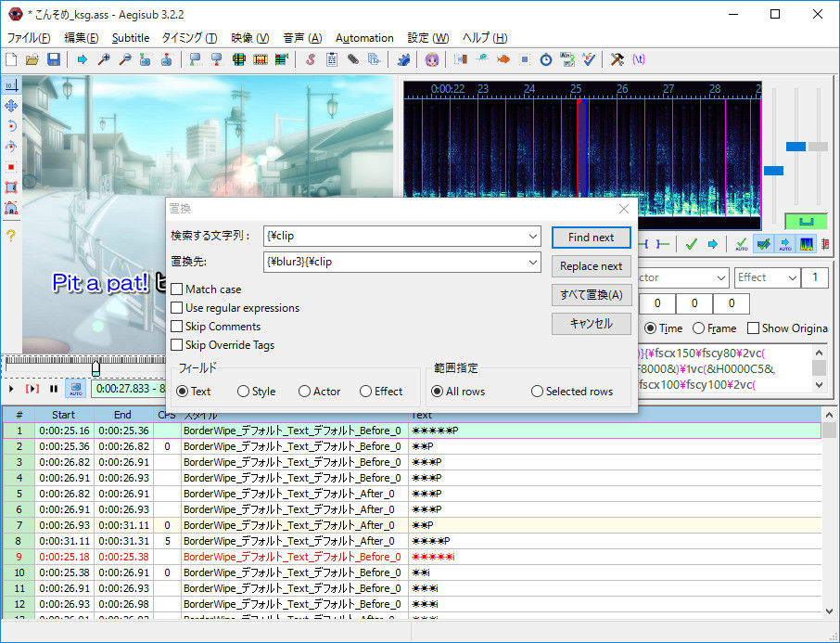This screenshot has width=840, height=643.
Task: Click the Find next button
Action: [x=592, y=238]
